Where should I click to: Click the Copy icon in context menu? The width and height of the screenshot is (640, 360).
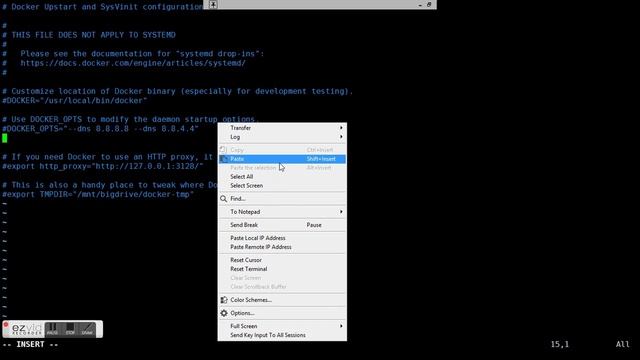click(x=223, y=150)
